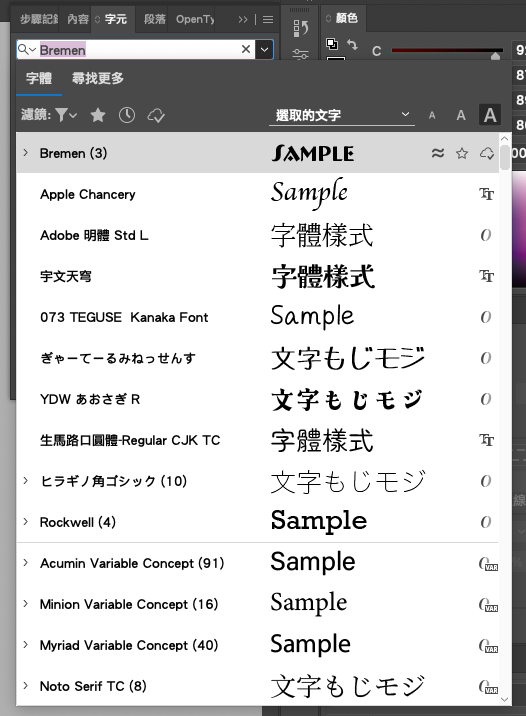Open the 選取的文字 sample text dropdown

click(342, 115)
